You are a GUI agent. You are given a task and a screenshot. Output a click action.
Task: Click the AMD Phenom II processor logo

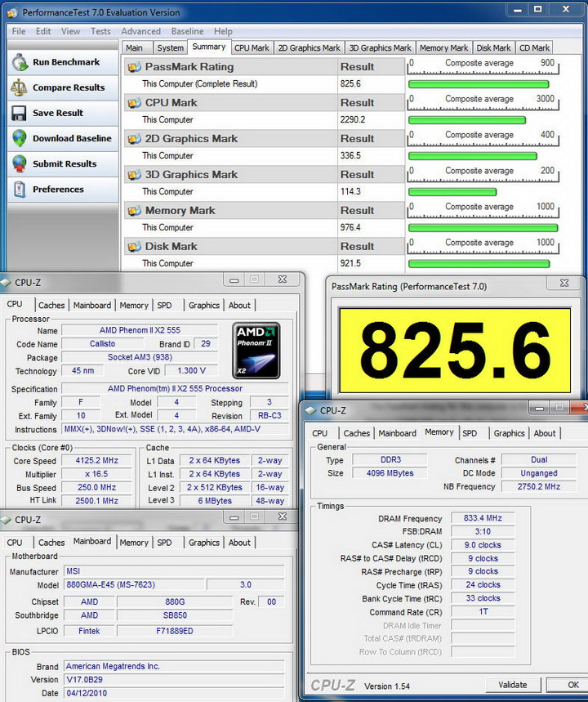(256, 351)
